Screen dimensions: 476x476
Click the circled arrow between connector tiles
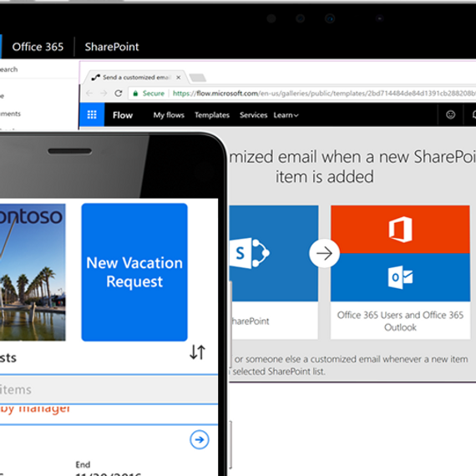[x=324, y=254]
